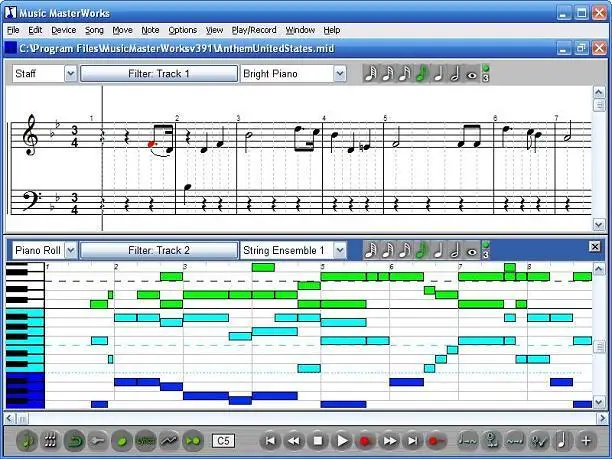612x459 pixels.
Task: Click the wavy dashes icon in bottom right toolbar
Action: [515, 441]
